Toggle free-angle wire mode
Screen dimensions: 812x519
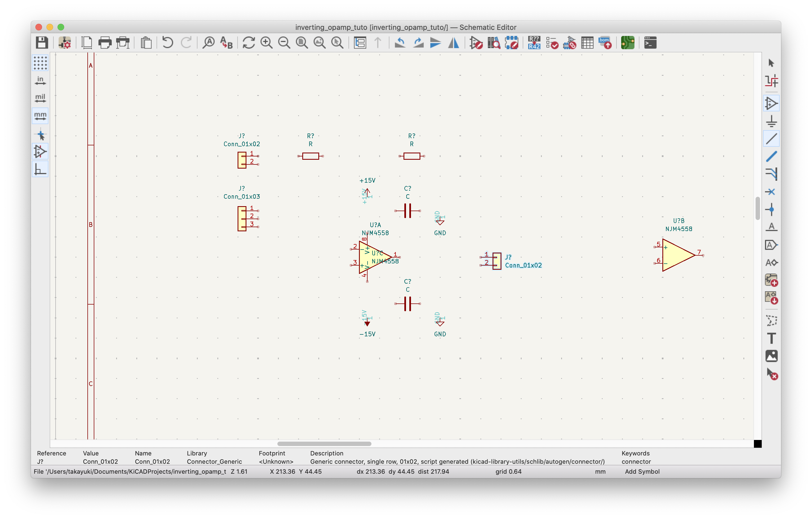40,169
